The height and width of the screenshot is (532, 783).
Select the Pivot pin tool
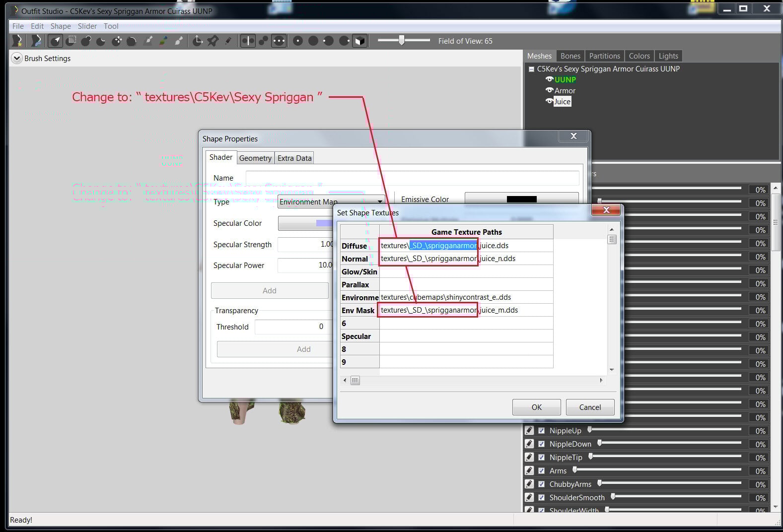click(x=213, y=41)
